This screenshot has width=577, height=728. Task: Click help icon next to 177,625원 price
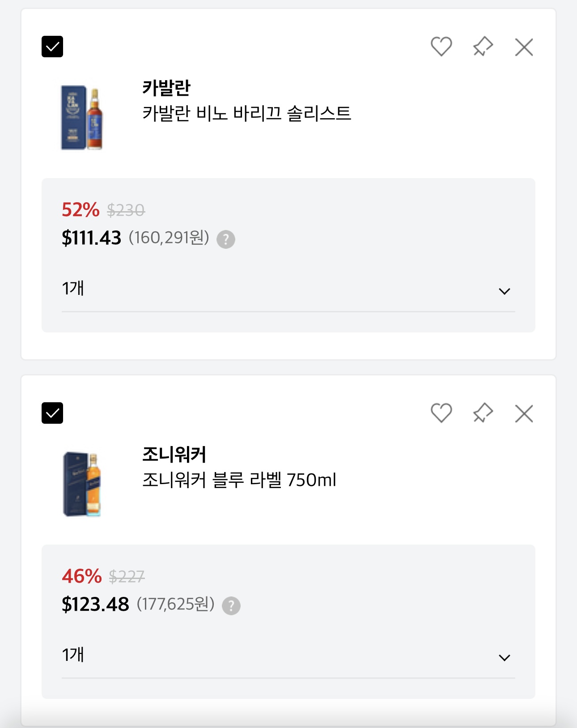coord(231,606)
